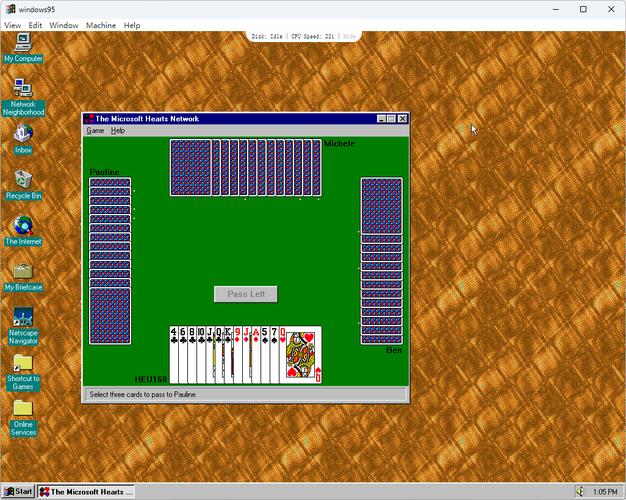This screenshot has width=626, height=500.
Task: Open the emulator View menu
Action: click(12, 25)
